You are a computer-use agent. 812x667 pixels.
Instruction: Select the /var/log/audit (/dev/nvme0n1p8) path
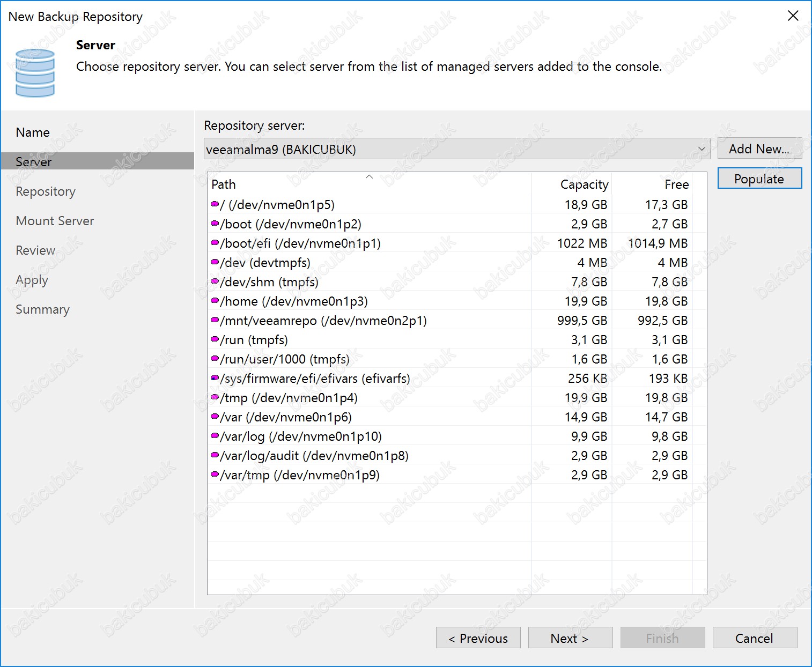coord(314,456)
